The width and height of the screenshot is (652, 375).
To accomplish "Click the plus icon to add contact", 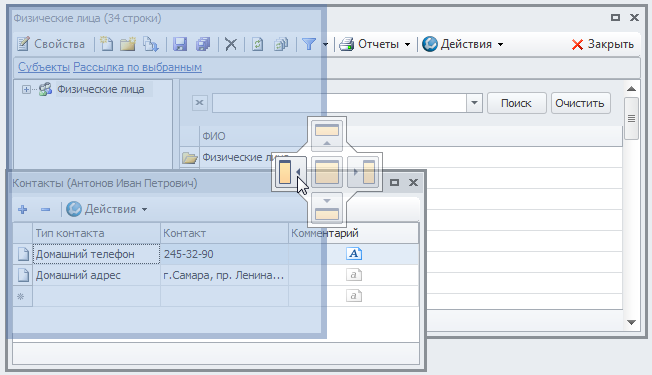I will click(x=23, y=210).
